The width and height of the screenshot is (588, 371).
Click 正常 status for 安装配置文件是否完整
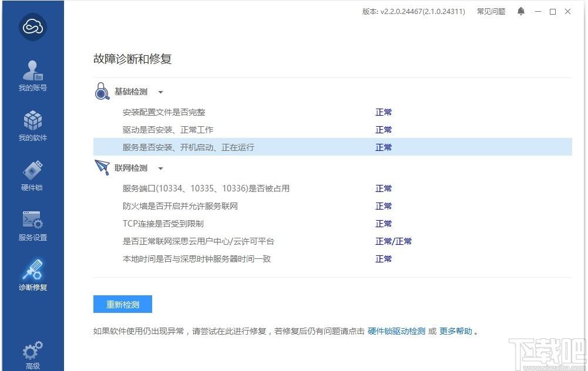pos(383,112)
